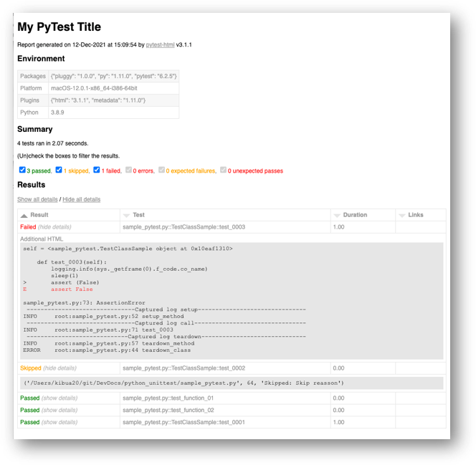Click duration 1.00 of test_0003
The height and width of the screenshot is (465, 476).
[x=339, y=227]
